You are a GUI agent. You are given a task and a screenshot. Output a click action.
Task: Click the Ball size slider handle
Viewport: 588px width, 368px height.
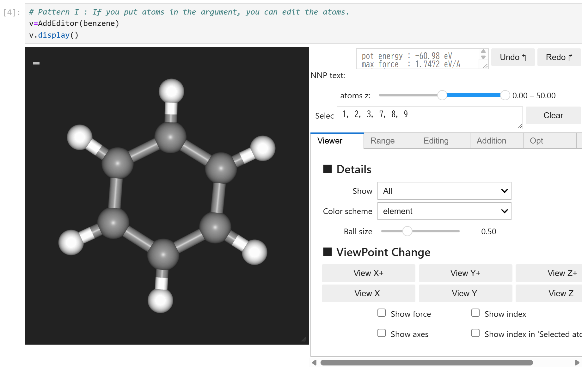pyautogui.click(x=407, y=231)
